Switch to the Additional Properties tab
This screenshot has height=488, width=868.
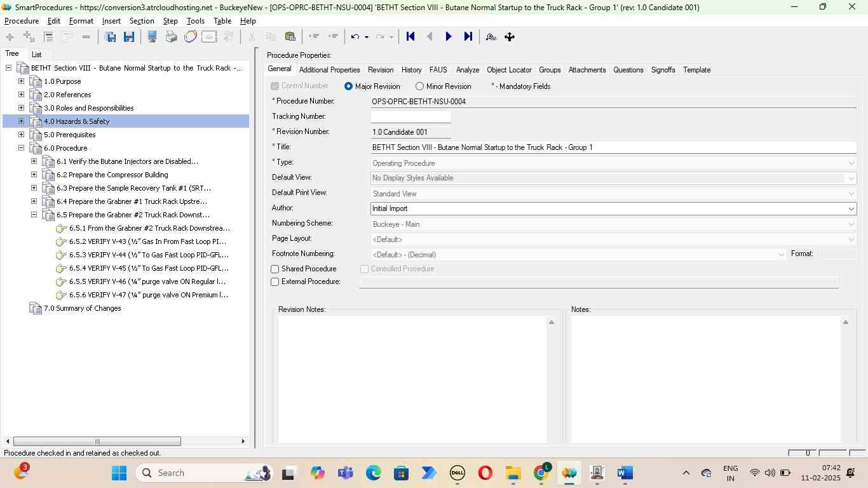point(329,70)
